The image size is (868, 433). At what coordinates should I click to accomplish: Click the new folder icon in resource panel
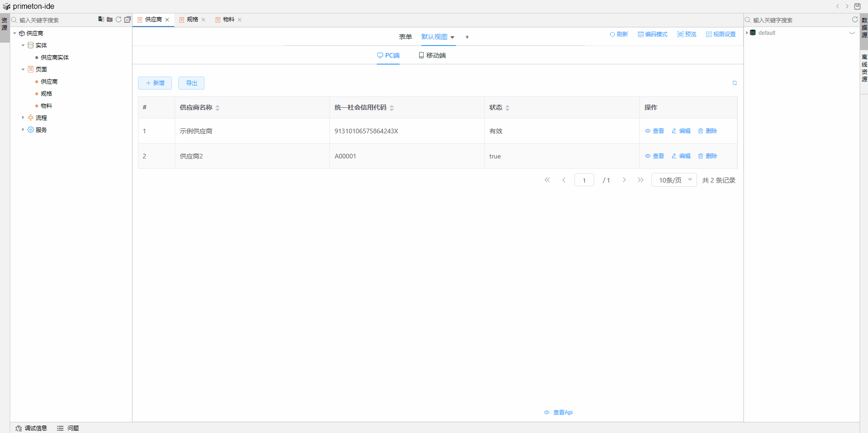pyautogui.click(x=110, y=20)
